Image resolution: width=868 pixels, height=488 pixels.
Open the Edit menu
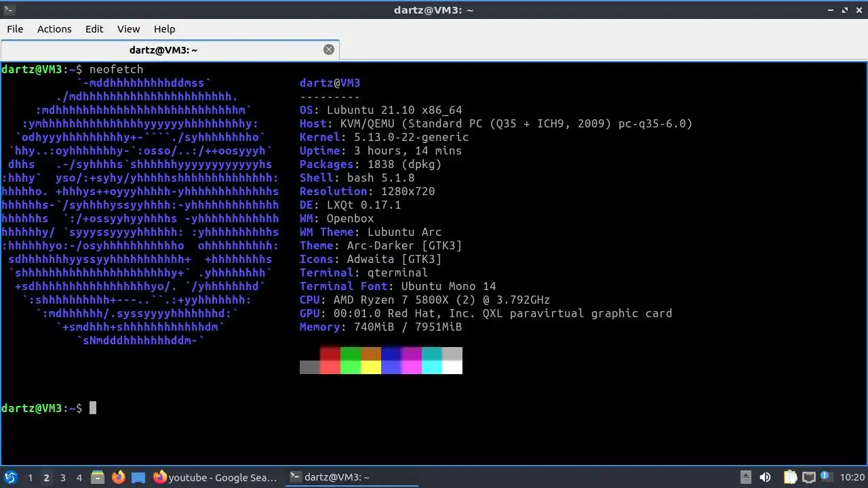coord(94,29)
